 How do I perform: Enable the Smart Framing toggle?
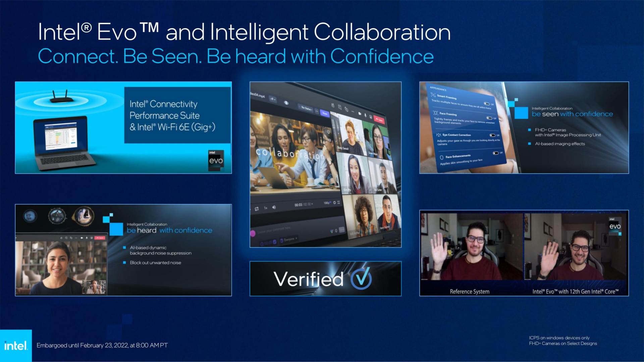487,104
